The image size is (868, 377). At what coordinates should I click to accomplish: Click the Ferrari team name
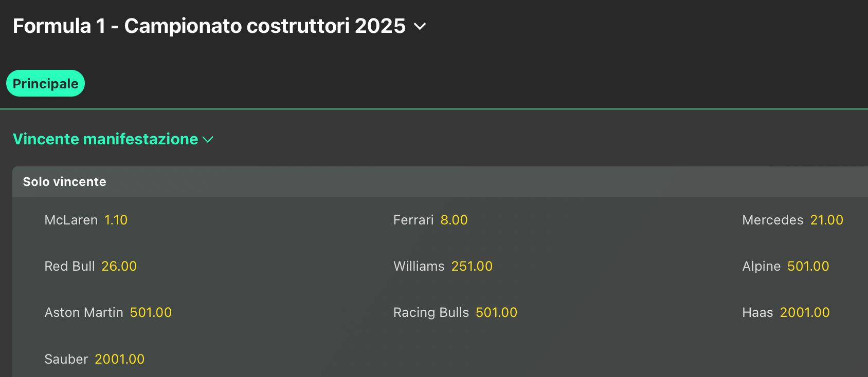[x=413, y=220]
